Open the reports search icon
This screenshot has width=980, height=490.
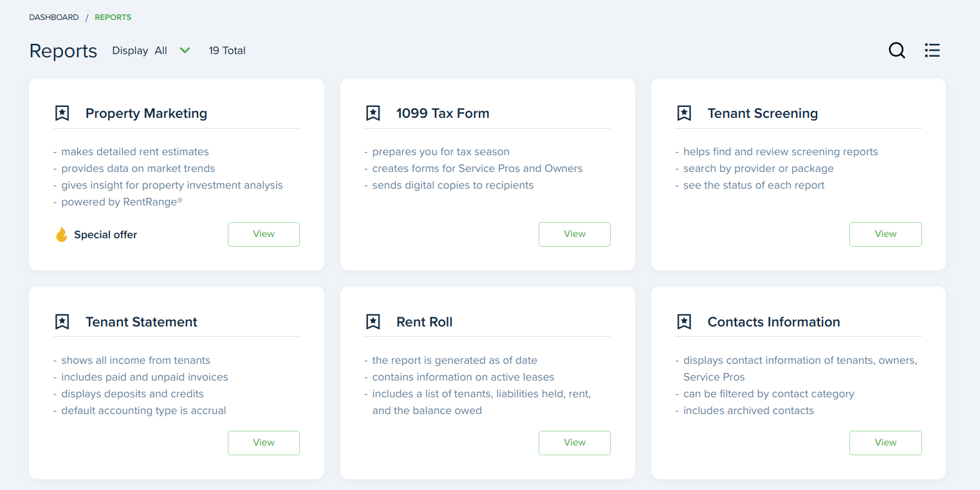coord(896,50)
